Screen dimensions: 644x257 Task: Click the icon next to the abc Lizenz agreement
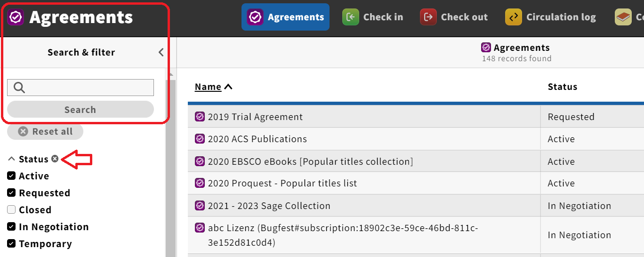click(x=200, y=228)
